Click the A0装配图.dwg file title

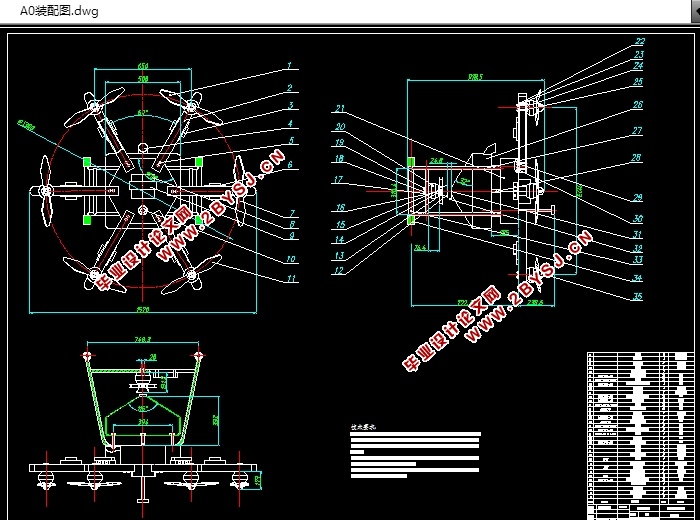59,11
